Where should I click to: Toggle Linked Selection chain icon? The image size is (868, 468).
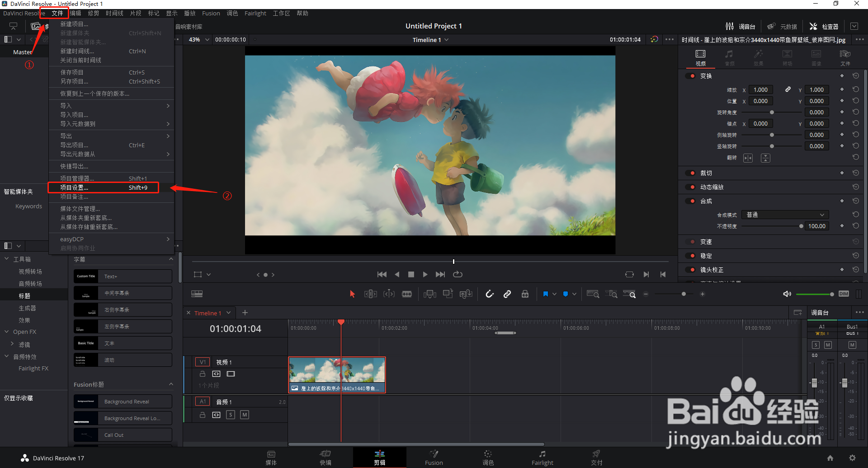(507, 294)
